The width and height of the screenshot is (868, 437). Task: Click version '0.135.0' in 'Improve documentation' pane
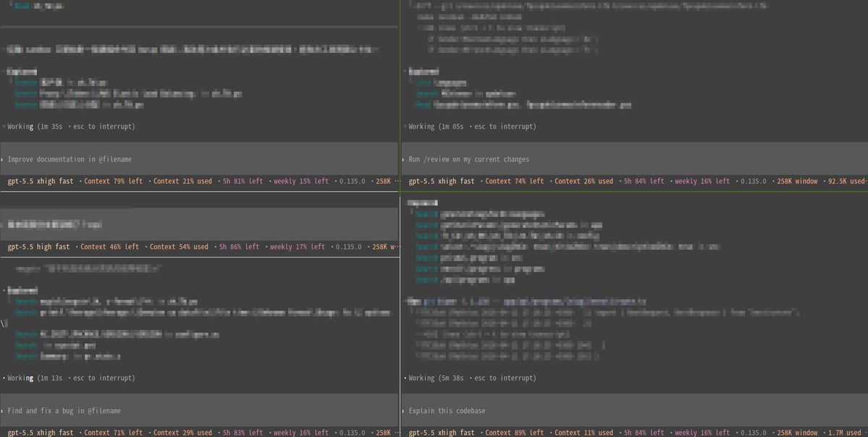point(352,182)
